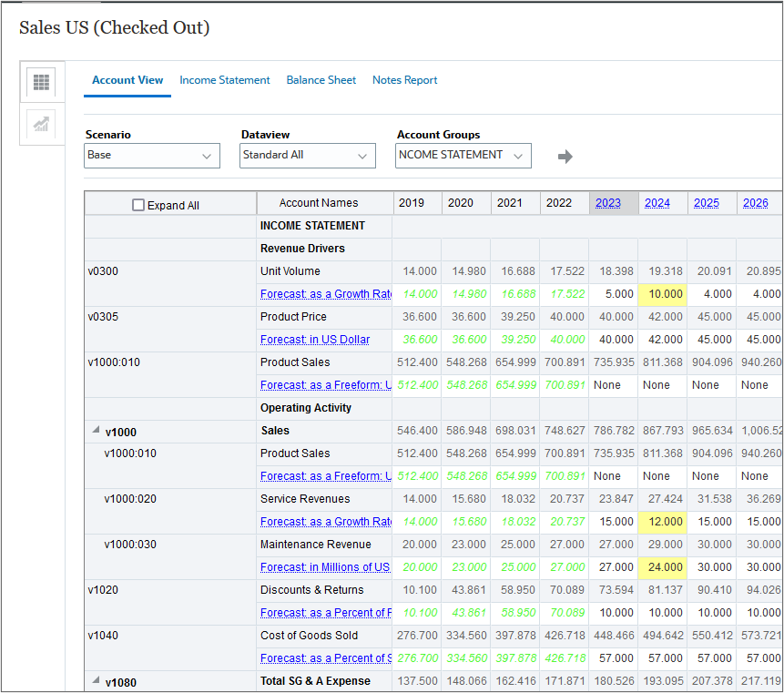
Task: Select the Account View tab
Action: (x=127, y=80)
